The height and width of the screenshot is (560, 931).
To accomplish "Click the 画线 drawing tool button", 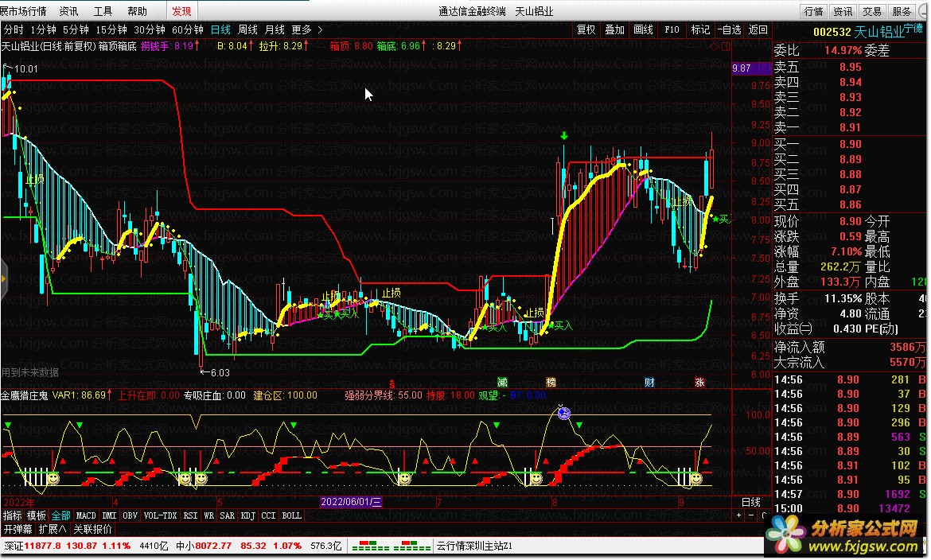I will (643, 29).
